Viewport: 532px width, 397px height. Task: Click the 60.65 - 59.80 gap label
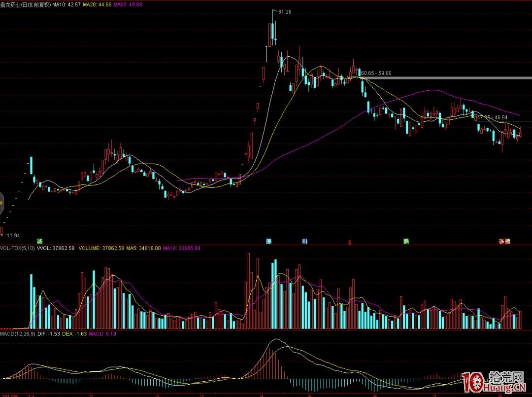(x=376, y=73)
